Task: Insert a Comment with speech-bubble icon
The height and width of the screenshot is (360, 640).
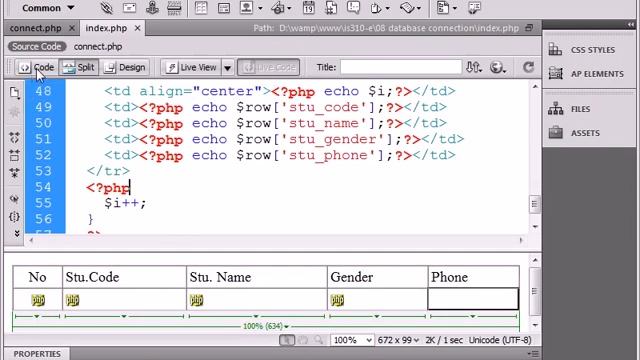Action: (x=353, y=8)
